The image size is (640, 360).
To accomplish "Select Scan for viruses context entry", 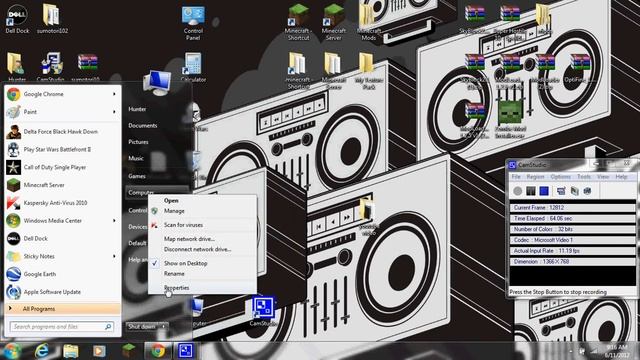I will [x=202, y=225].
